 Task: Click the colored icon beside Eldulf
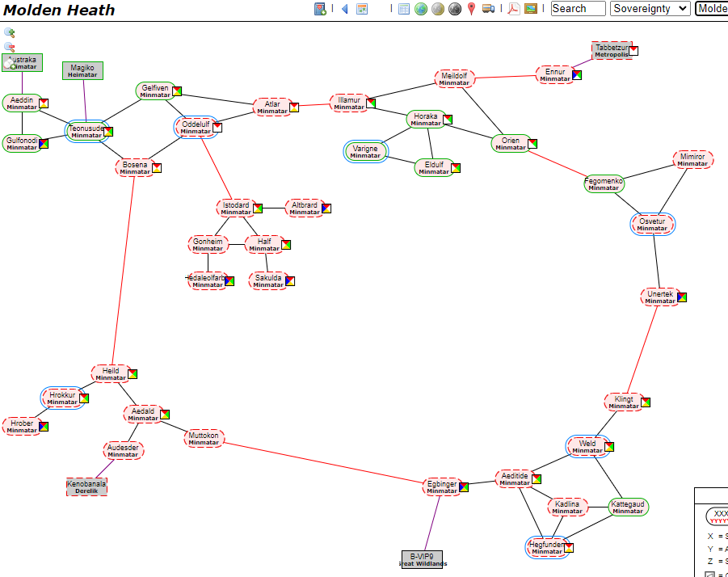tap(456, 168)
